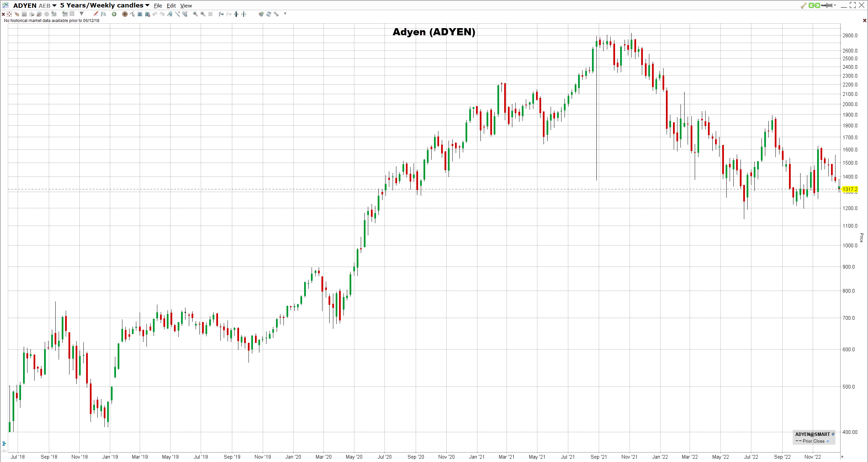Click the red four-arrows fit chart icon

[x=9, y=14]
